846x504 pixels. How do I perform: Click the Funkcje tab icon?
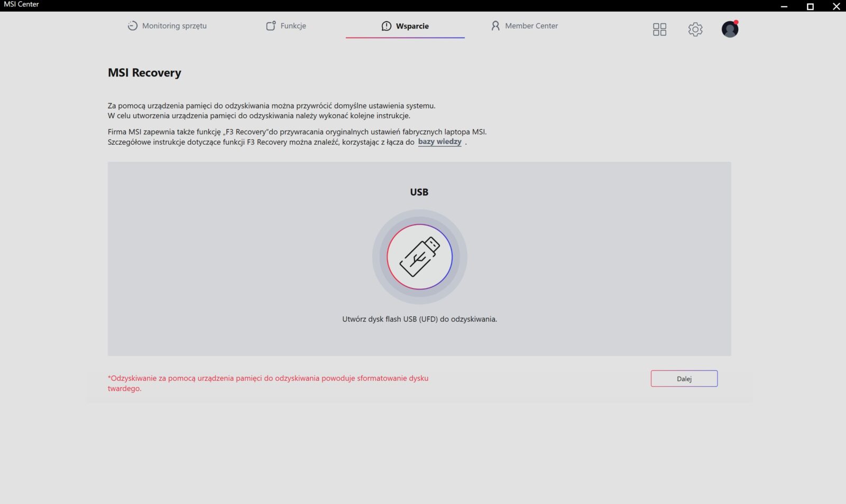[271, 26]
